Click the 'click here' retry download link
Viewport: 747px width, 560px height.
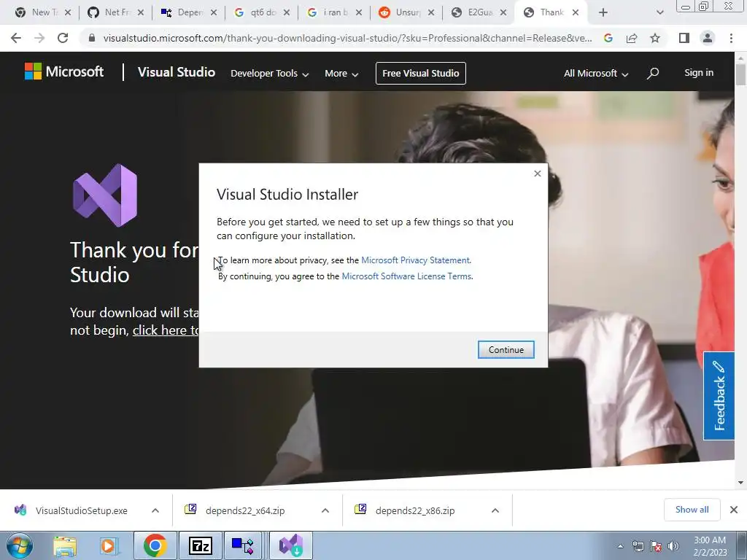[166, 330]
